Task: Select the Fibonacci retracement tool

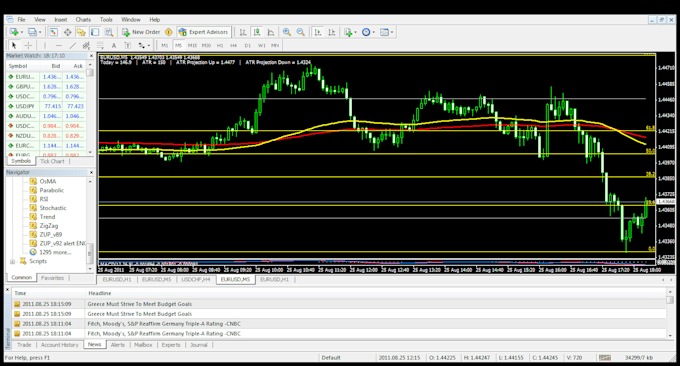Action: point(100,45)
